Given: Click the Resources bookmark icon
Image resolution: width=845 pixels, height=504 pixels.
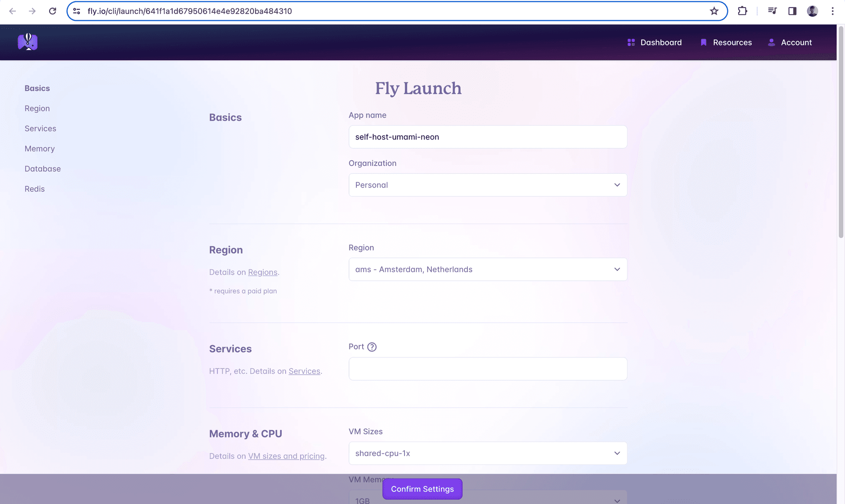Looking at the screenshot, I should pyautogui.click(x=703, y=42).
